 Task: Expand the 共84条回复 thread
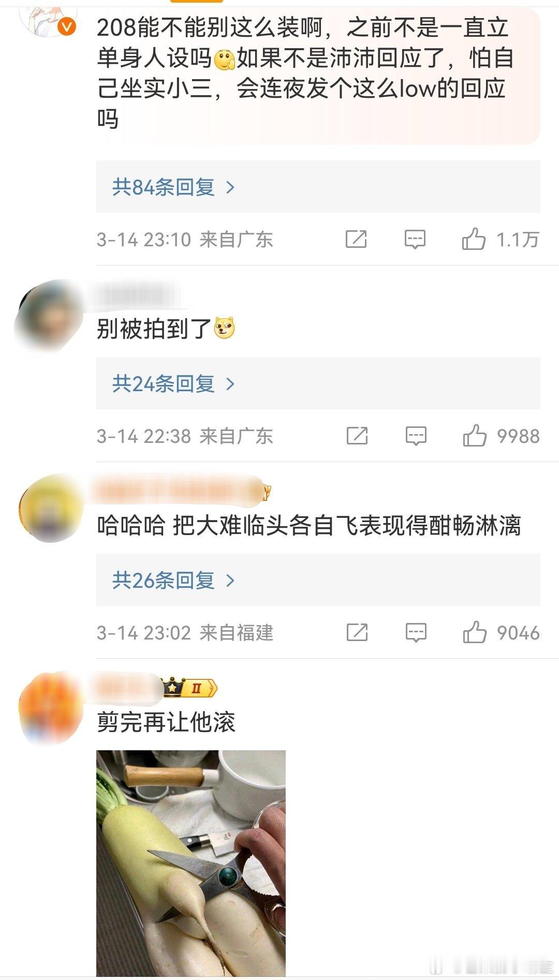click(318, 187)
